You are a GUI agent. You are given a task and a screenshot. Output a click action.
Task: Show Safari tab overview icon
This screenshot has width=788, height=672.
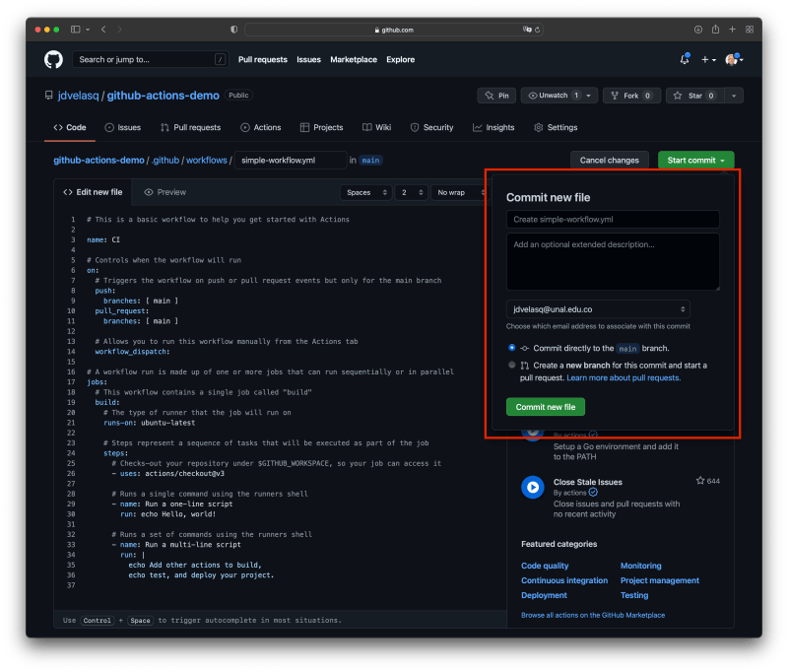(x=750, y=30)
